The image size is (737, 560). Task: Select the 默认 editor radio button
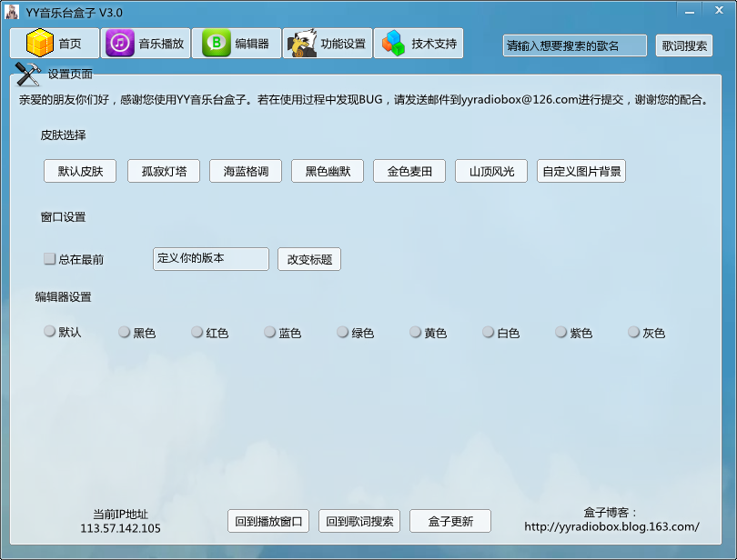click(x=50, y=332)
